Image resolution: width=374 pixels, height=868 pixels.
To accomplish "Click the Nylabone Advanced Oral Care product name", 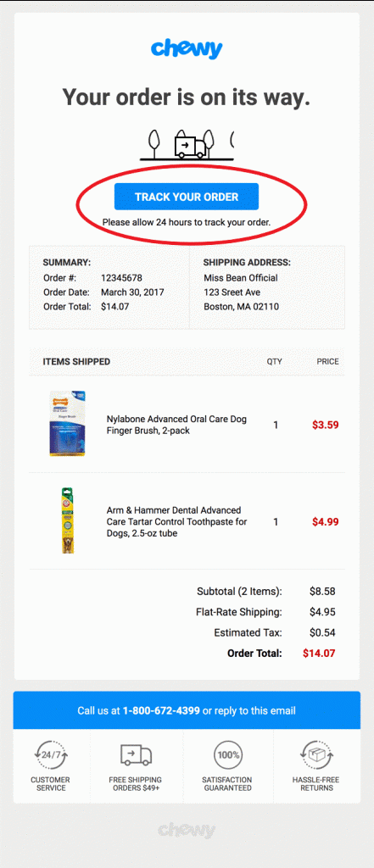I will [x=176, y=426].
